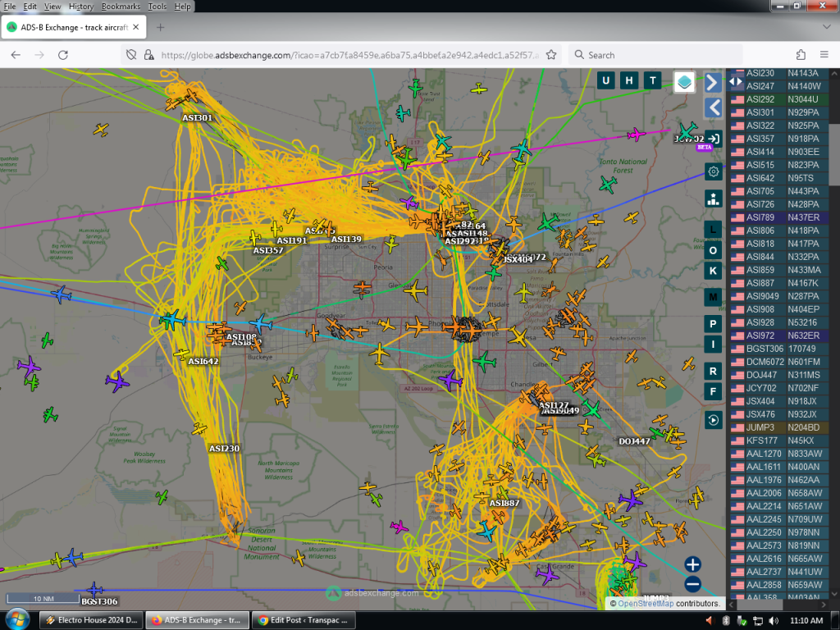Screen dimensions: 840x630
Task: Open the Help menu
Action: click(x=182, y=7)
